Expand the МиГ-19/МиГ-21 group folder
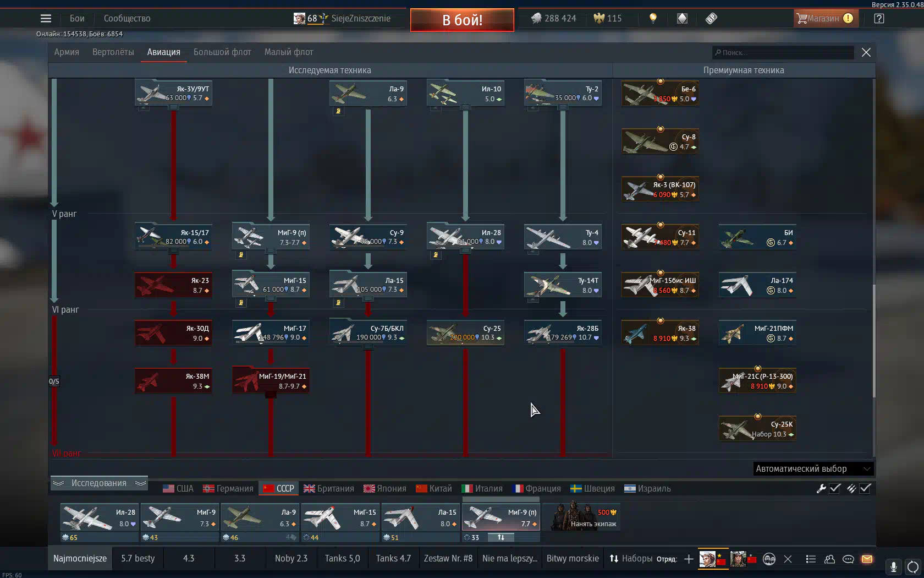Viewport: 924px width, 578px height. 271,380
